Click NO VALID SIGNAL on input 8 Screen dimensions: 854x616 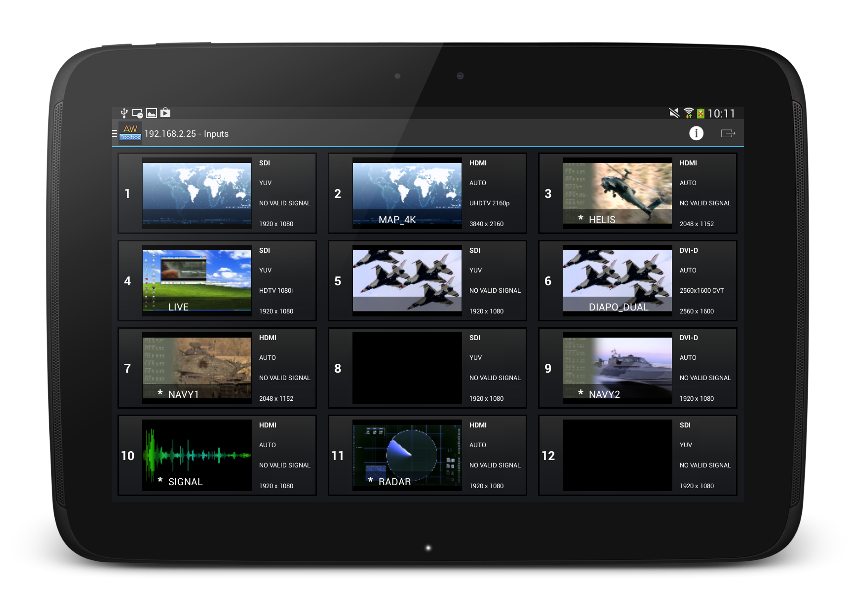tap(495, 378)
